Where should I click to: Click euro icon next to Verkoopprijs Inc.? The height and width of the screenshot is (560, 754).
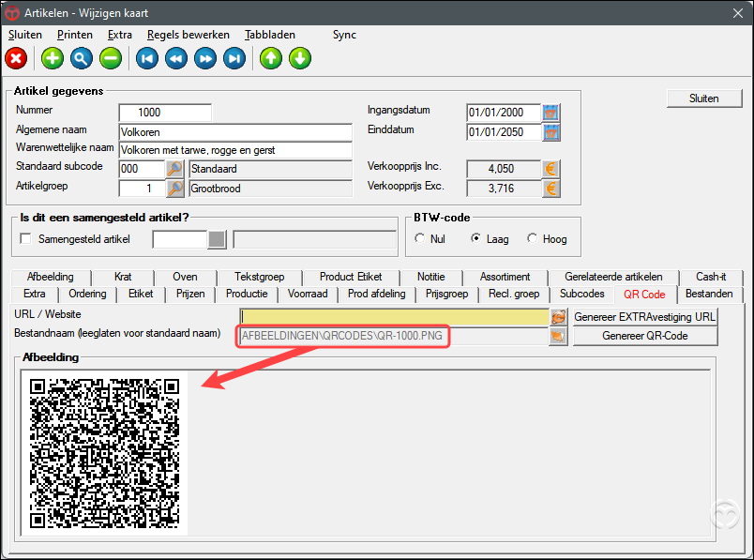coord(551,169)
